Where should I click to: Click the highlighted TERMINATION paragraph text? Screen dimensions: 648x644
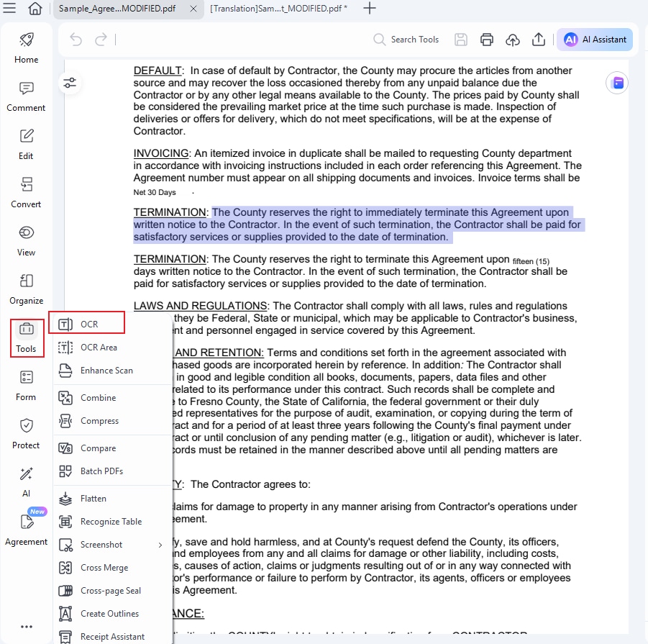click(x=357, y=225)
